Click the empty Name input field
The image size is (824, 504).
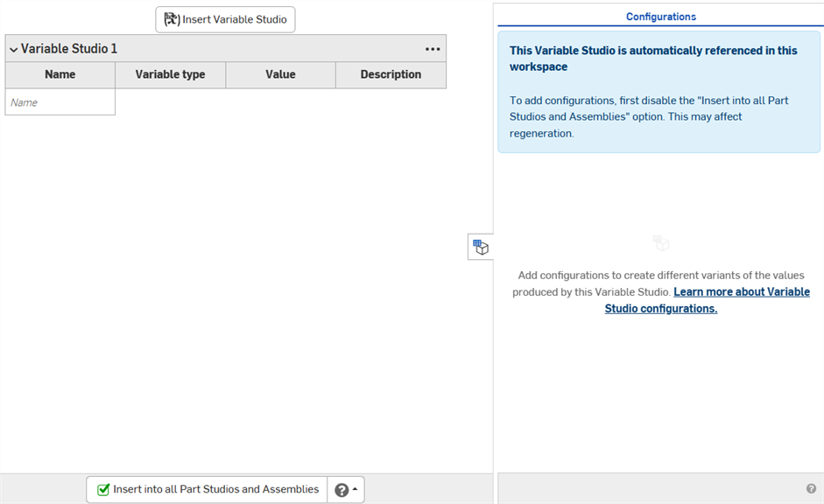click(x=60, y=102)
